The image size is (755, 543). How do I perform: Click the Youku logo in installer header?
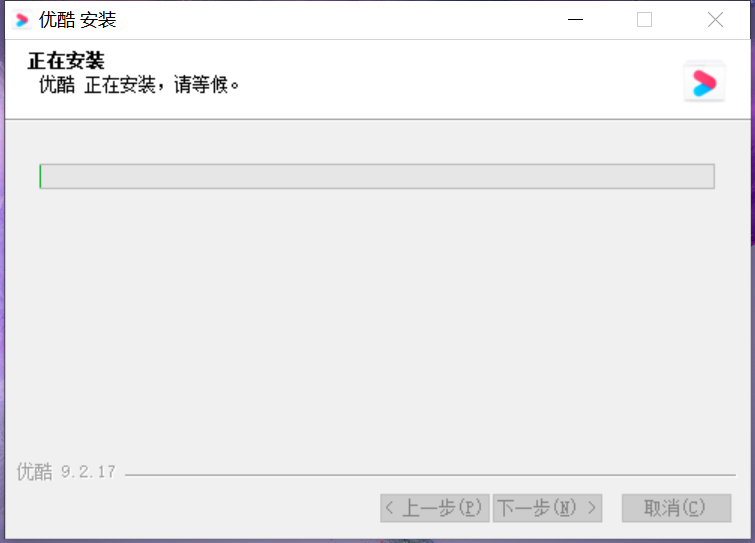click(704, 81)
